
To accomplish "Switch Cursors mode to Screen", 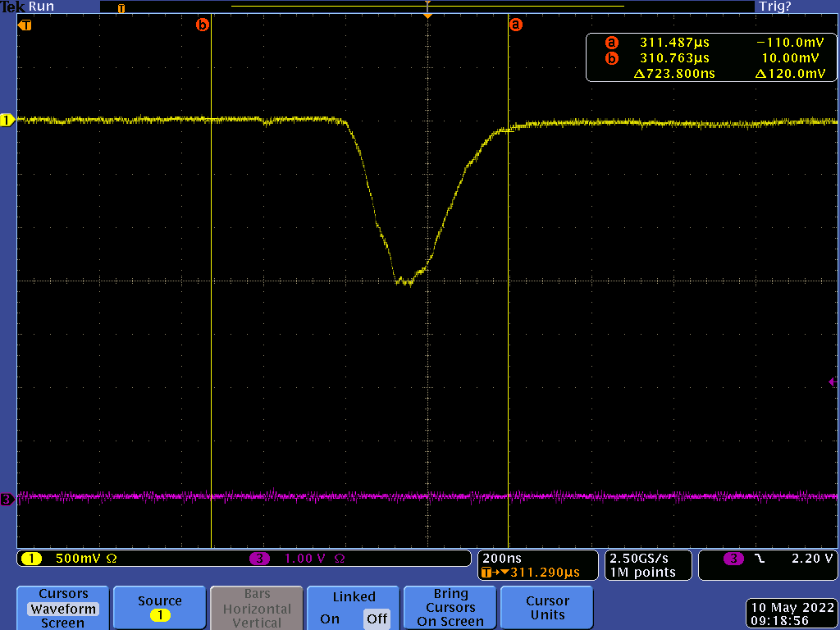I will click(62, 623).
